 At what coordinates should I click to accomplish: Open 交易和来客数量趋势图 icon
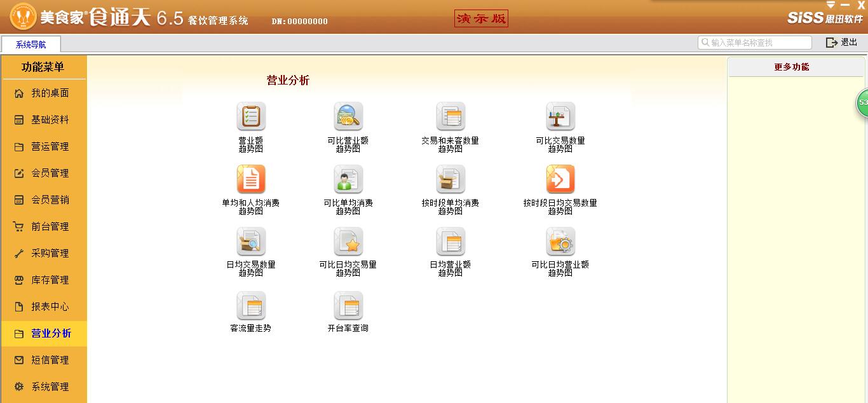[x=451, y=117]
